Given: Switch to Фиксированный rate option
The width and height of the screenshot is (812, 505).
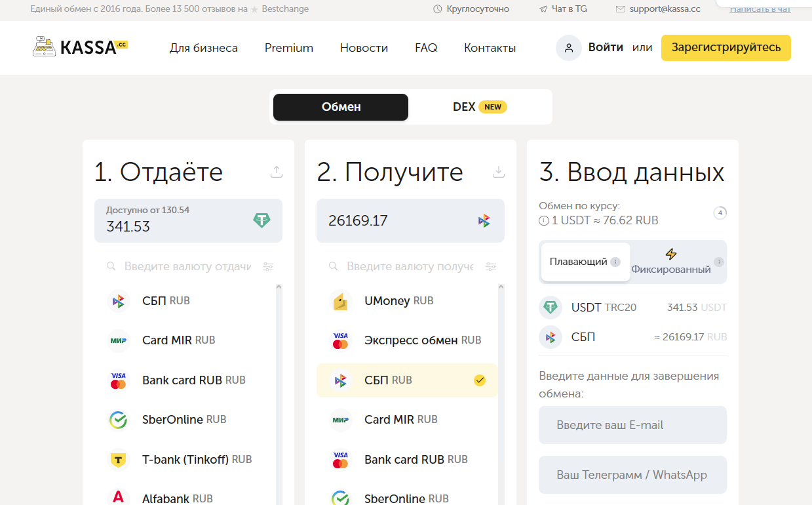Looking at the screenshot, I should coord(671,262).
